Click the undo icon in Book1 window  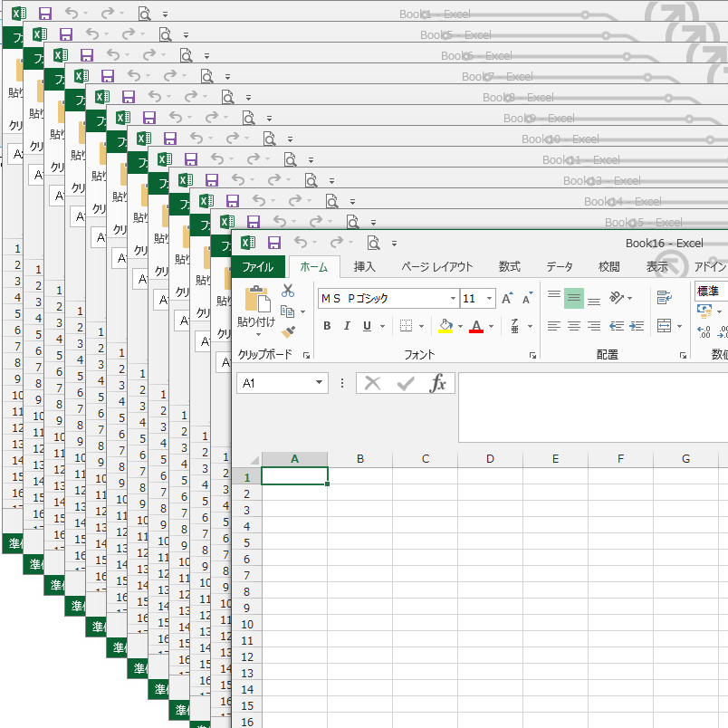(72, 13)
